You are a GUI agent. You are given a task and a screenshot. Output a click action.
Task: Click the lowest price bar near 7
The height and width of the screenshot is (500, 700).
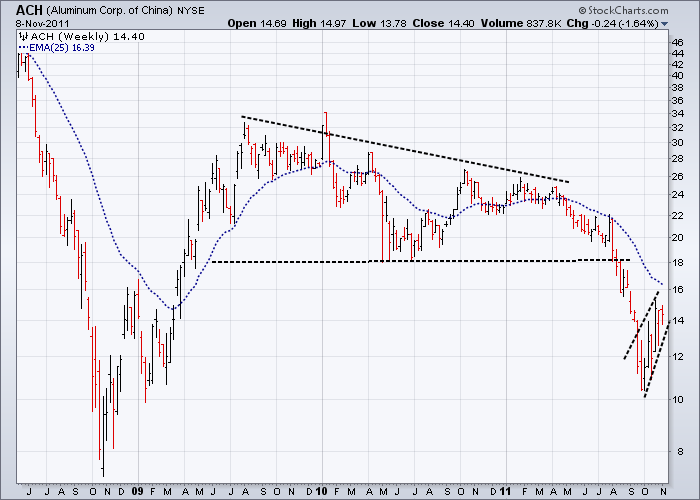pos(103,435)
